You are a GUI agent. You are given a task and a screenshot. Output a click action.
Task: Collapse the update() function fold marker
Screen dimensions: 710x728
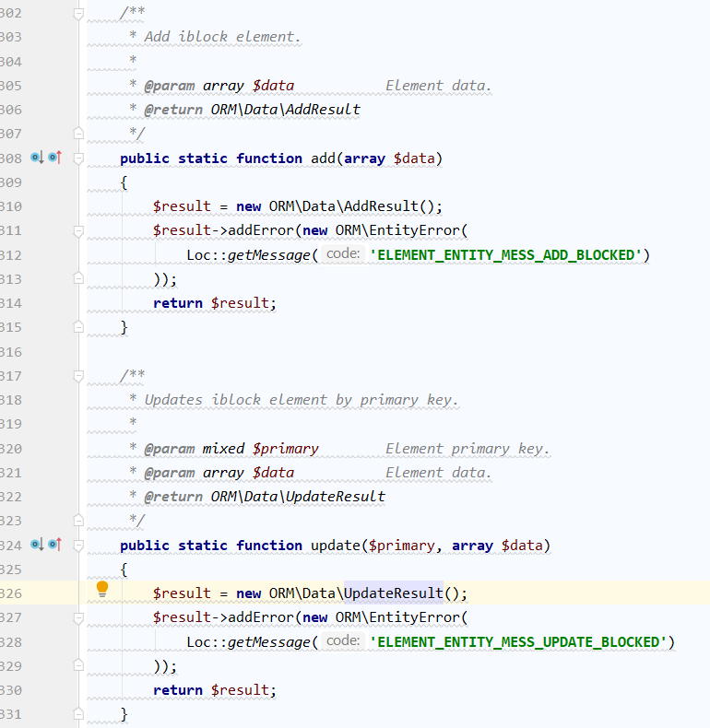pos(78,546)
